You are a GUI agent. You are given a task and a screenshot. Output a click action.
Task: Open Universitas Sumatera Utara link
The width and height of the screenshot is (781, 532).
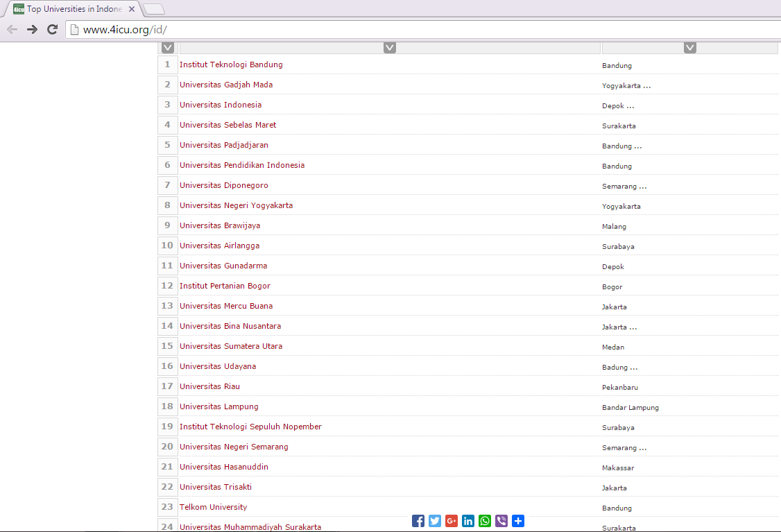click(x=231, y=346)
